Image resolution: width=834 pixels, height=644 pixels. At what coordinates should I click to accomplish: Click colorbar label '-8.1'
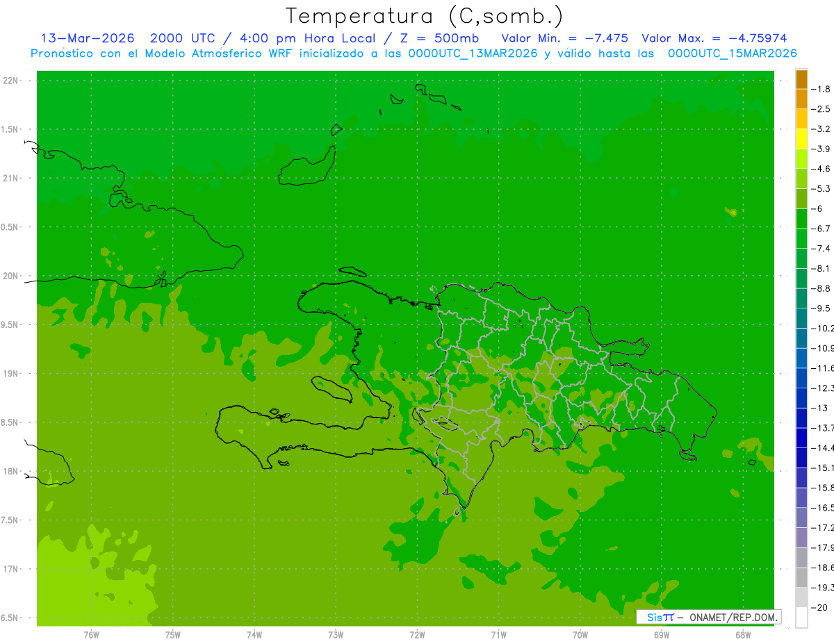point(822,268)
